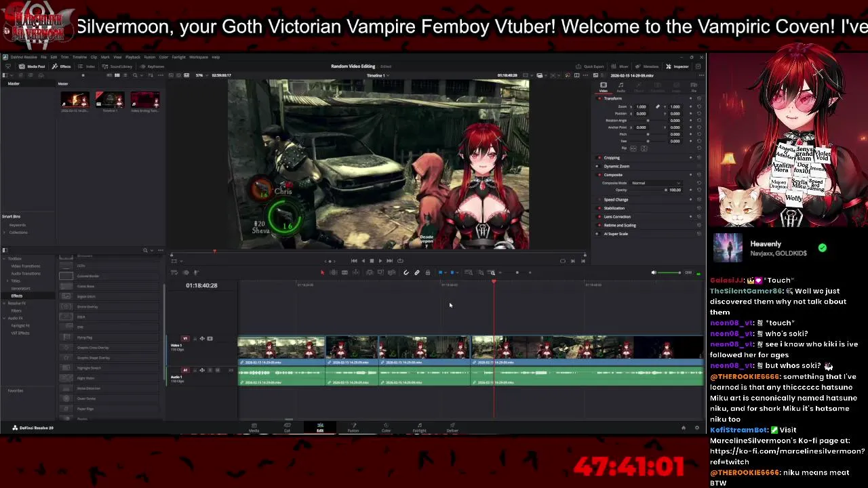Enable the Dynamic Zoom toggle
This screenshot has height=488, width=868.
pyautogui.click(x=597, y=166)
